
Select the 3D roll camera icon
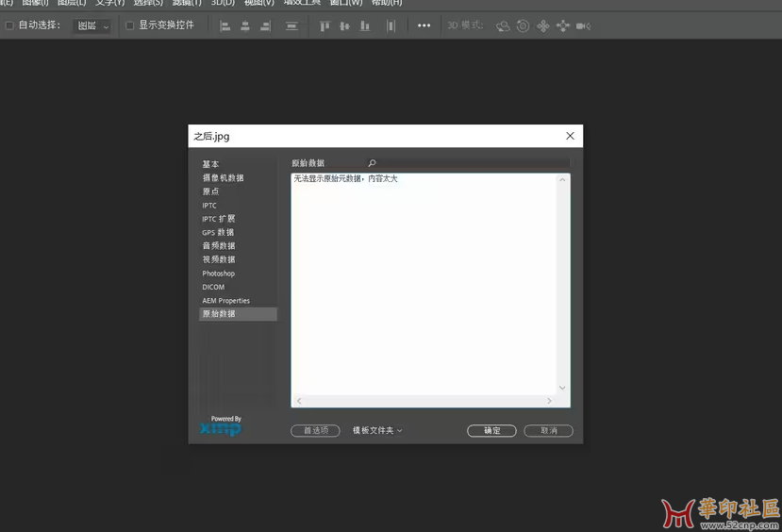coord(523,25)
